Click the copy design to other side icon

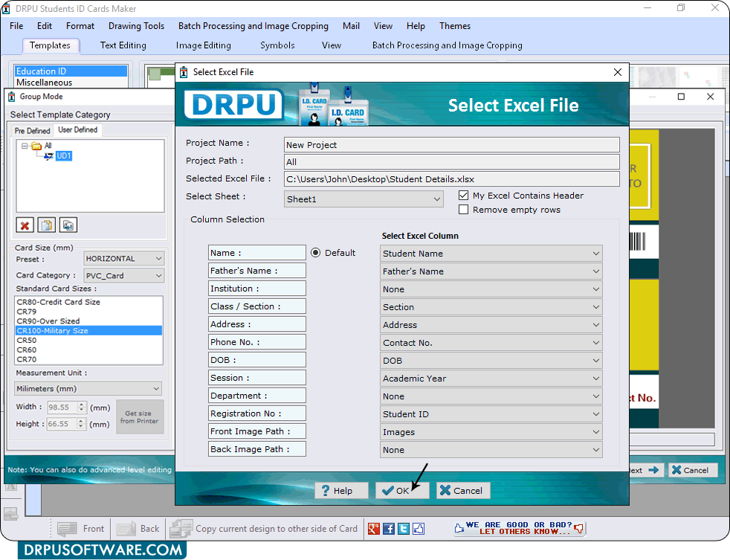click(181, 529)
